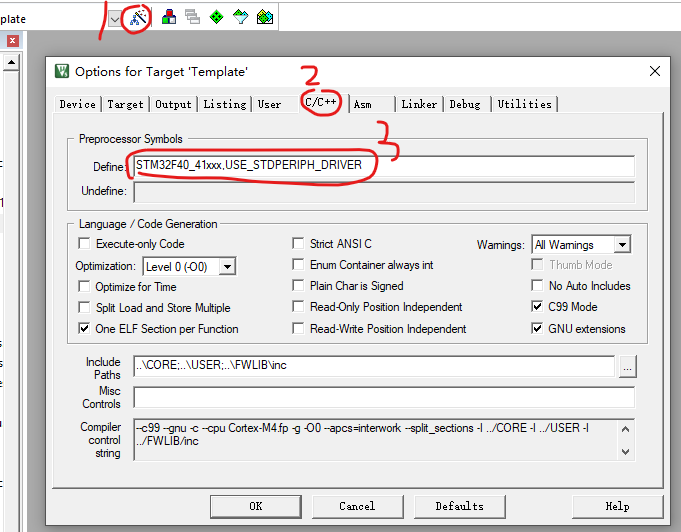Screen dimensions: 681x532
Task: Click the left panel scroll up arrow
Action: coord(11,63)
